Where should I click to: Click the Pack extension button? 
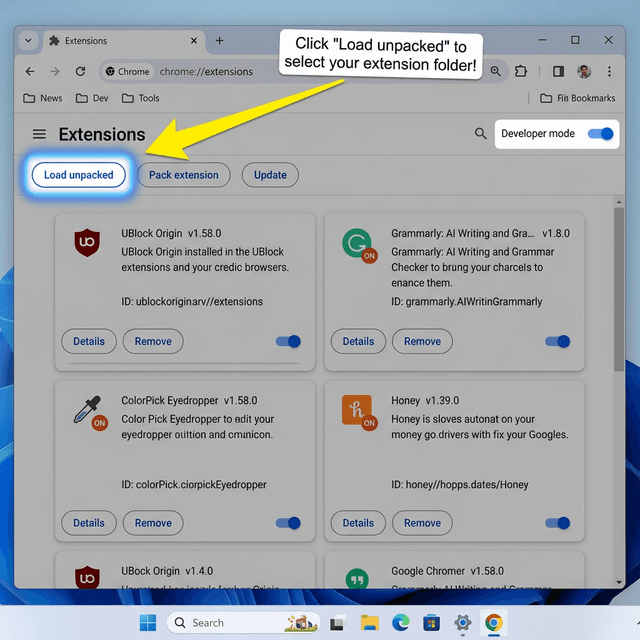[184, 175]
